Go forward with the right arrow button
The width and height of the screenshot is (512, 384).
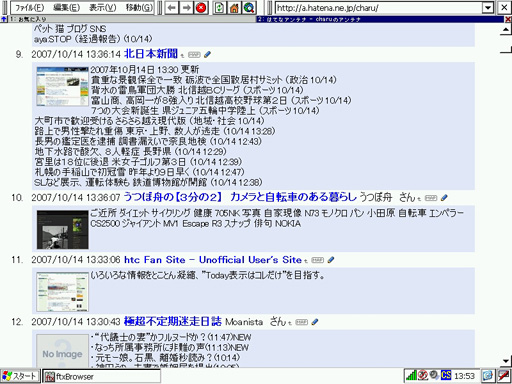click(x=186, y=7)
